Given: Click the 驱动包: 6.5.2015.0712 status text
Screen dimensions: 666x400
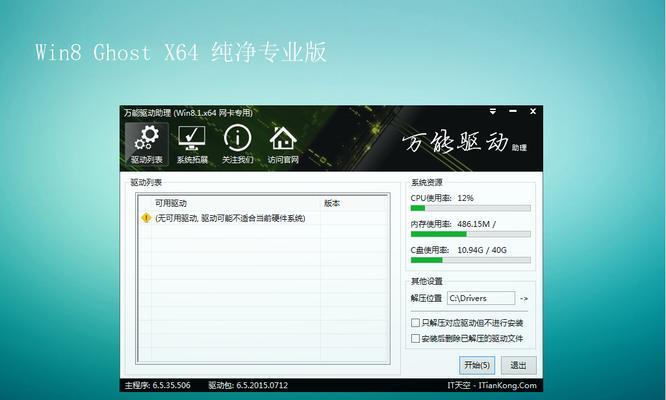Looking at the screenshot, I should coord(248,386).
